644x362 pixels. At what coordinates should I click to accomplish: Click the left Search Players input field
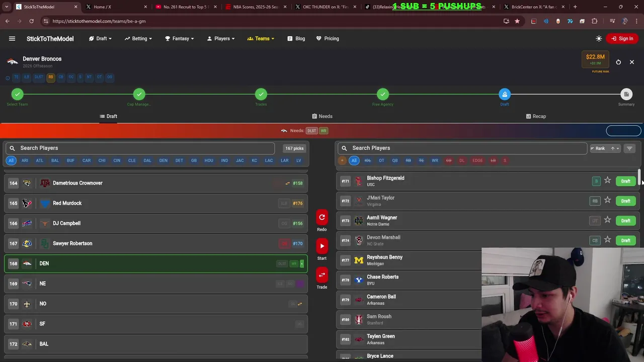pyautogui.click(x=140, y=148)
